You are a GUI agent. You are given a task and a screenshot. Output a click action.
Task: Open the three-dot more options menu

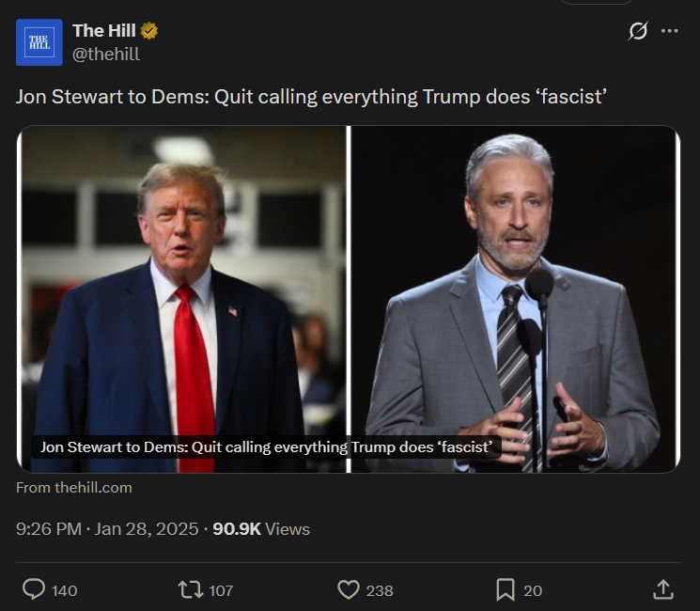669,31
